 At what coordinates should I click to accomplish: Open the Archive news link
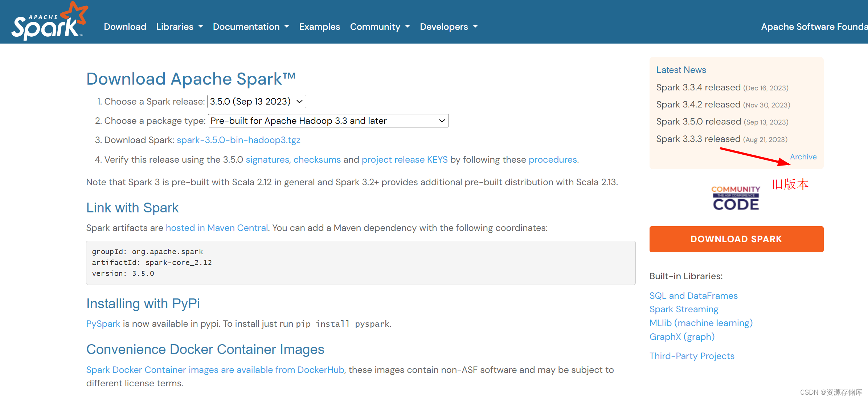pos(803,157)
